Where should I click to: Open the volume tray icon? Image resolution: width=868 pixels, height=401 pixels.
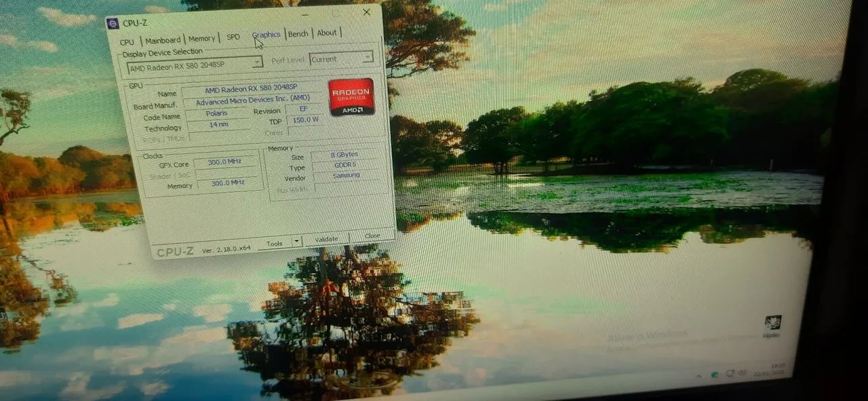(x=743, y=373)
